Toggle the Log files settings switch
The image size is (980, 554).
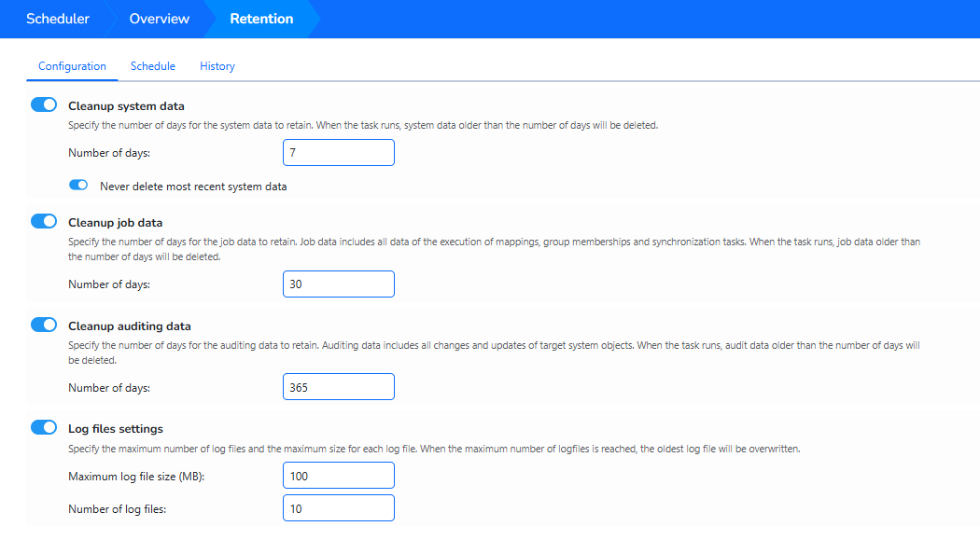click(x=44, y=427)
